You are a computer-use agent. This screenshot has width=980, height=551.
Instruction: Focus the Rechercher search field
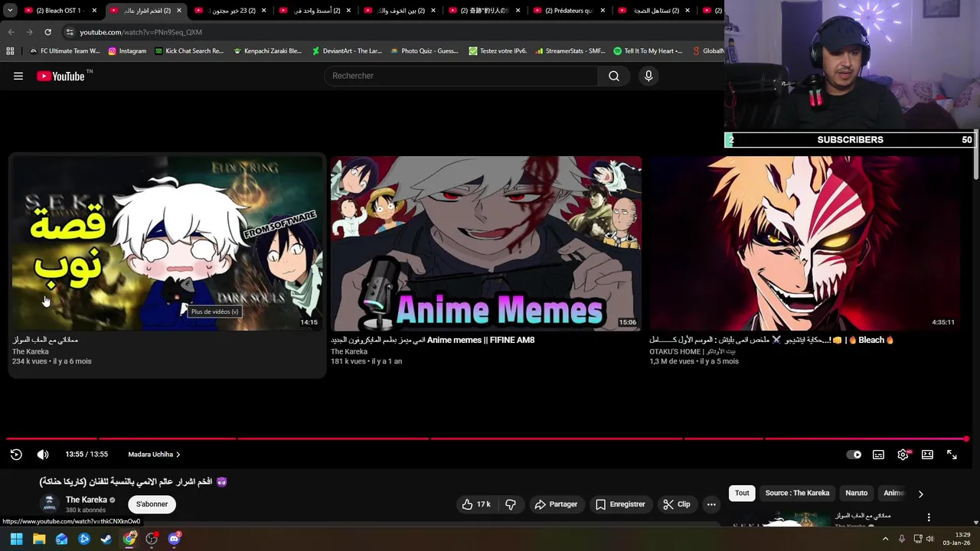[462, 76]
